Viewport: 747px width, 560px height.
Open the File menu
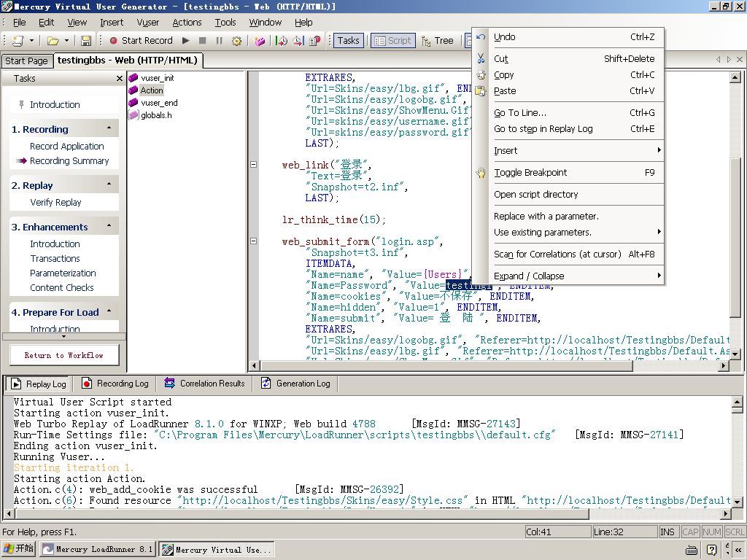tap(20, 23)
